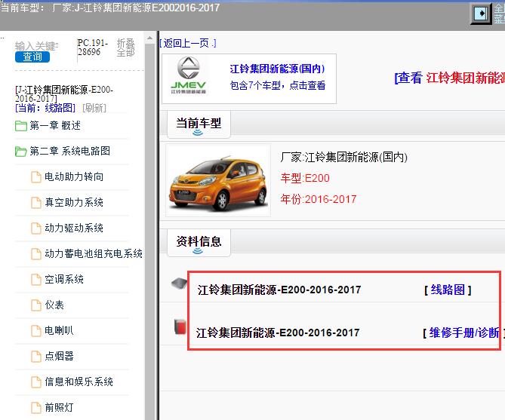
Task: Click the page icon beside 仪表
Action: [x=36, y=305]
